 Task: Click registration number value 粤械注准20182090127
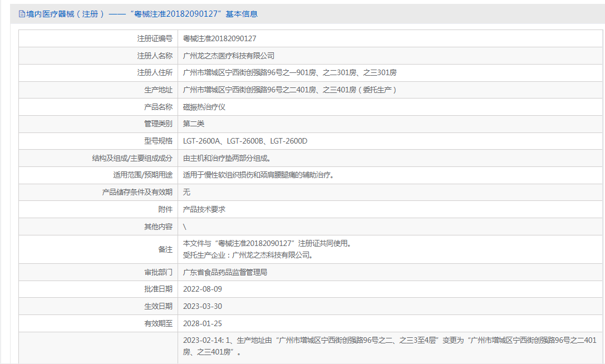click(x=219, y=38)
